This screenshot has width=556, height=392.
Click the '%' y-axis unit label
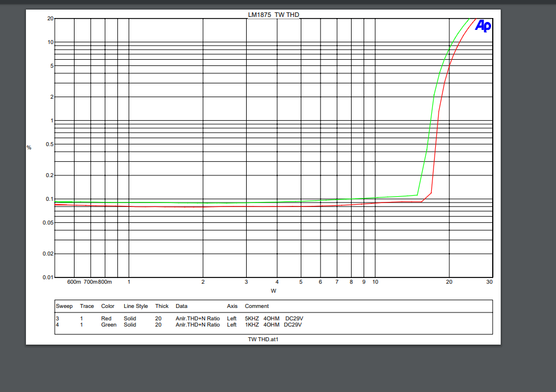click(x=29, y=147)
